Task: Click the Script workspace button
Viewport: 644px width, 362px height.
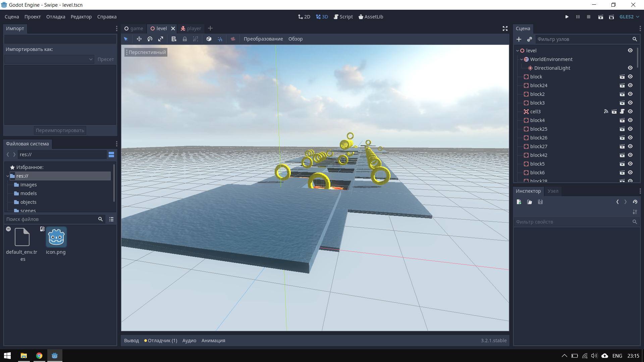Action: coord(343,17)
